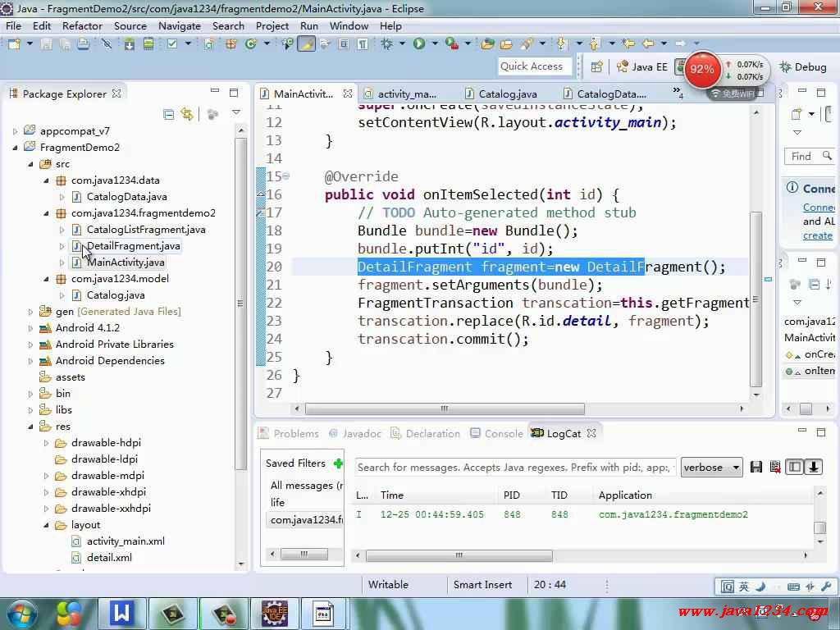Click the Run External Tools icon
Viewport: 840px width, 630px height.
click(x=452, y=44)
